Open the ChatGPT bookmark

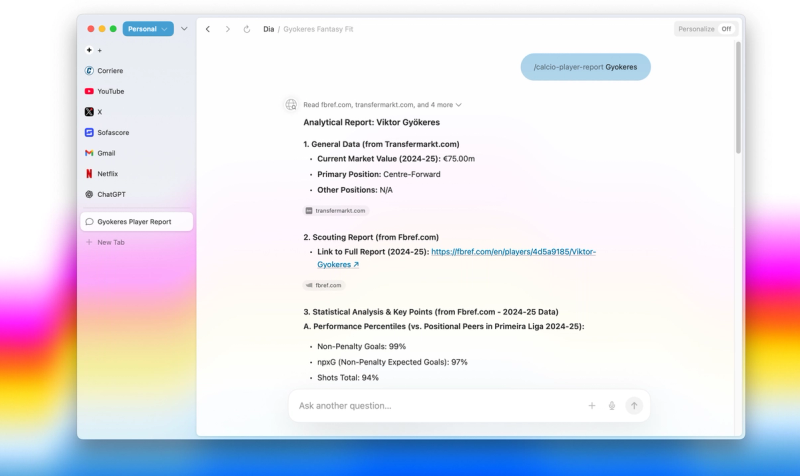click(105, 194)
